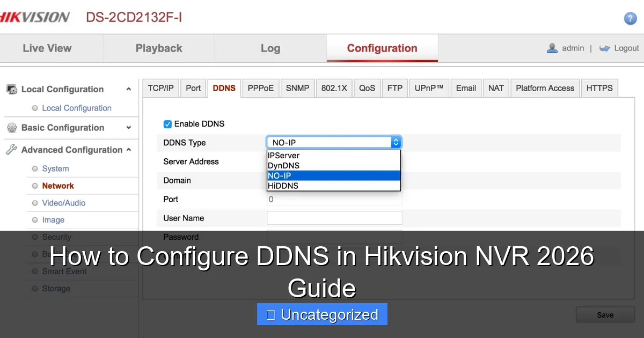The image size is (644, 338).
Task: Select the Image radio bullet in sidebar
Action: pyautogui.click(x=34, y=219)
